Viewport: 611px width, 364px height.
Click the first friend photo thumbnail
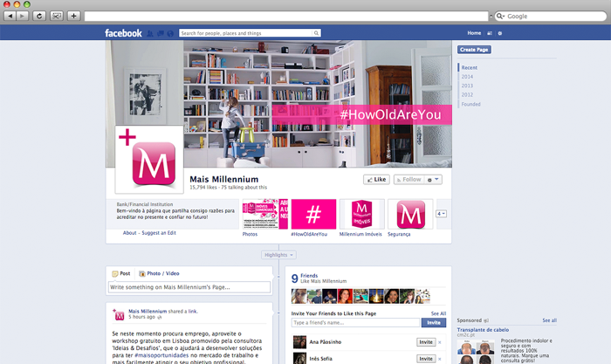point(299,296)
